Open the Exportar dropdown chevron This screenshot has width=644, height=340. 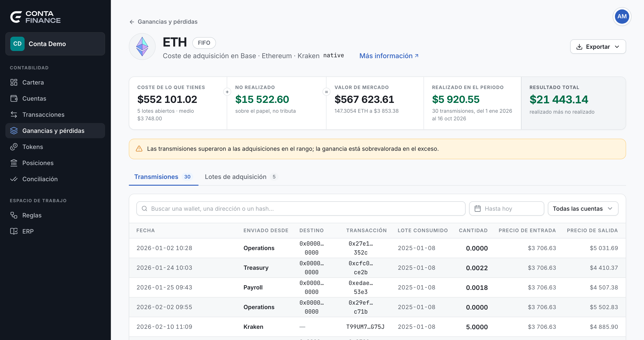[x=617, y=47]
